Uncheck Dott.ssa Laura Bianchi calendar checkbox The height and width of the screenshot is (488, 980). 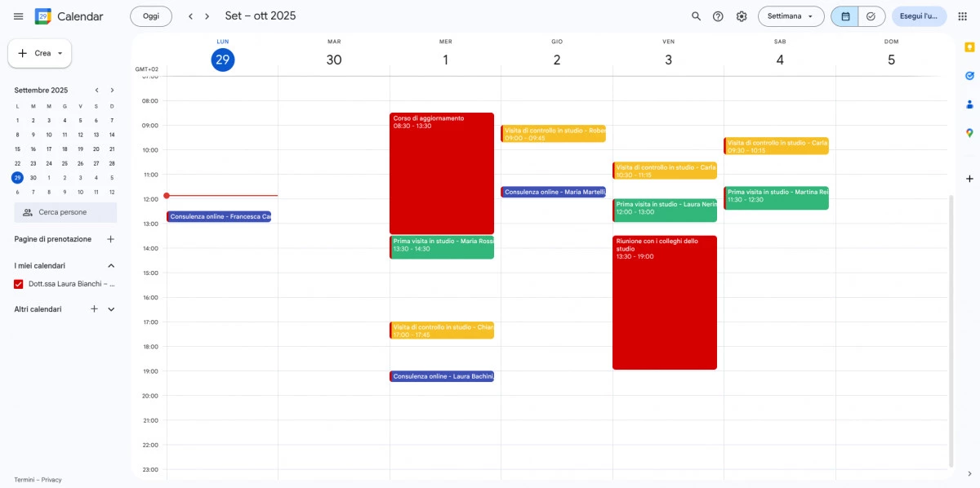click(19, 284)
